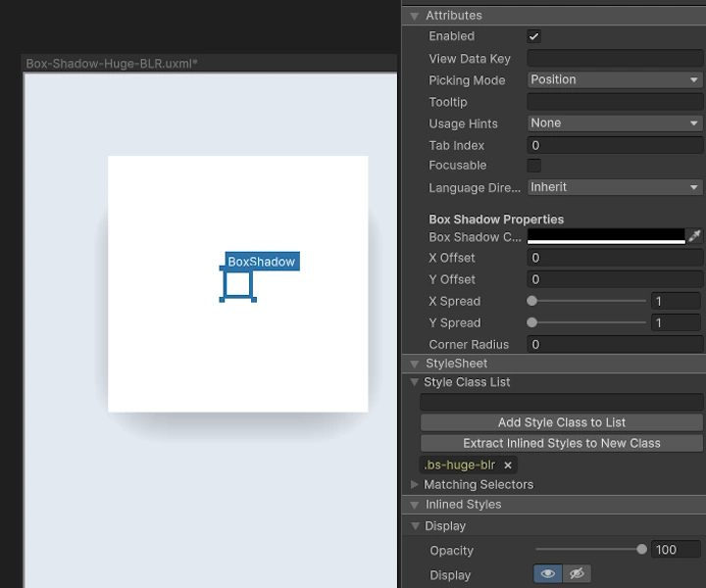Open the Picking Mode dropdown
Image resolution: width=706 pixels, height=588 pixels.
[x=615, y=79]
